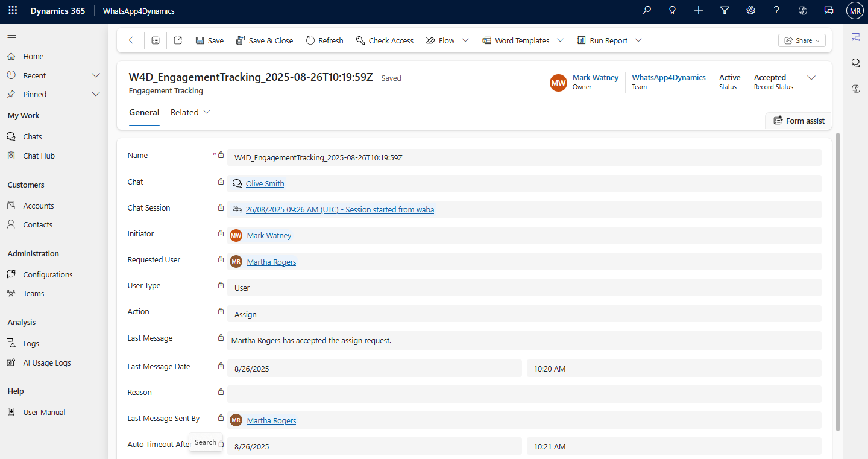Viewport: 868px width, 459px height.
Task: Click the Form assist button
Action: (799, 121)
